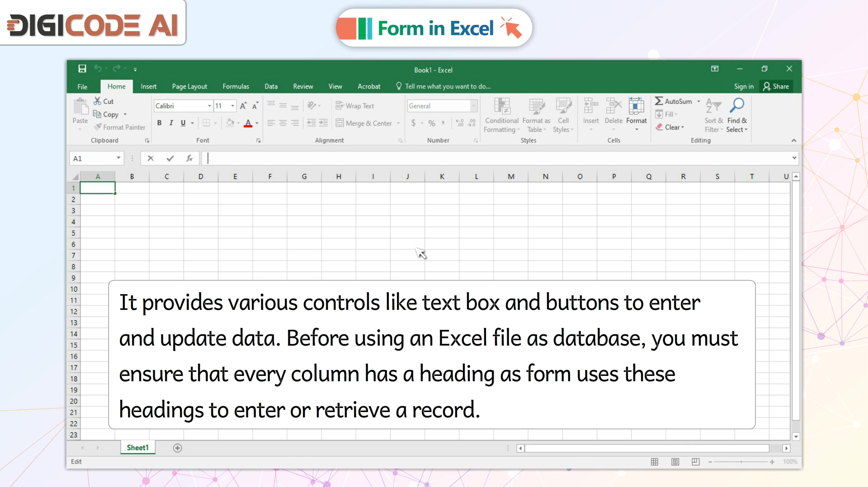Image resolution: width=868 pixels, height=487 pixels.
Task: Switch to the Formulas tab
Action: click(x=236, y=86)
